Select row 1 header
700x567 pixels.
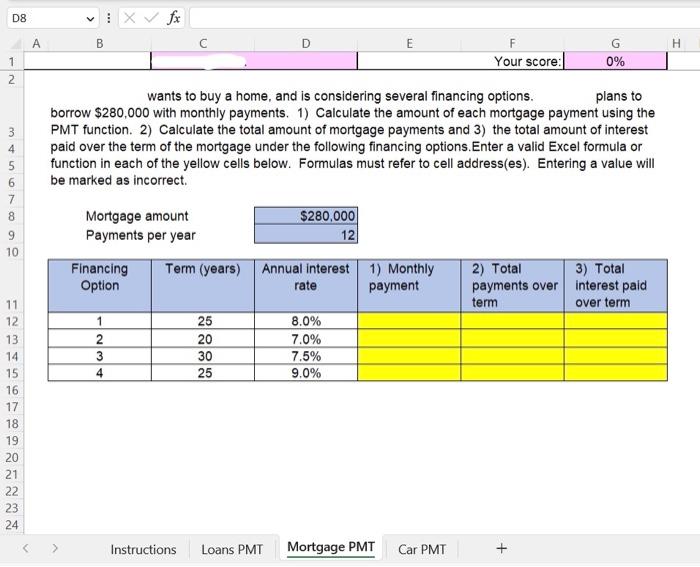tap(12, 61)
